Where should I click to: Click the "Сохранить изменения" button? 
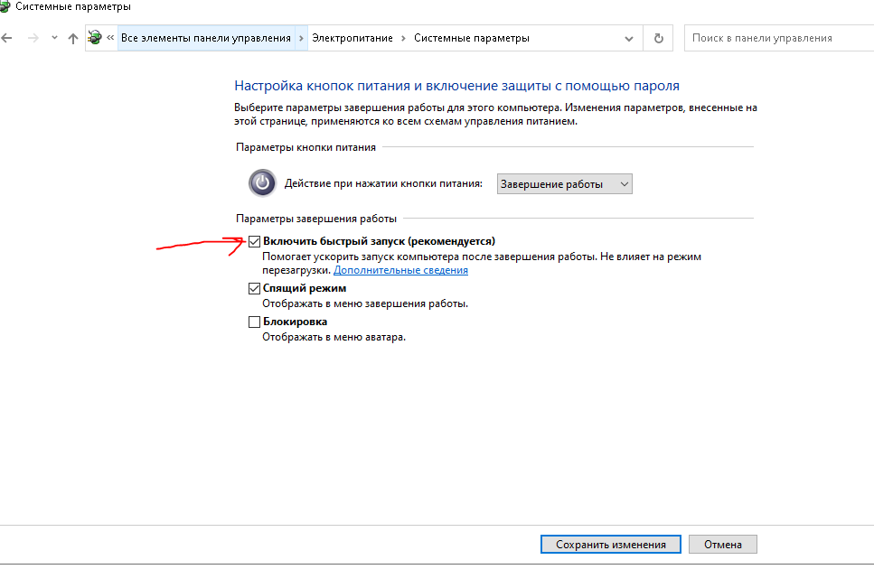[610, 545]
